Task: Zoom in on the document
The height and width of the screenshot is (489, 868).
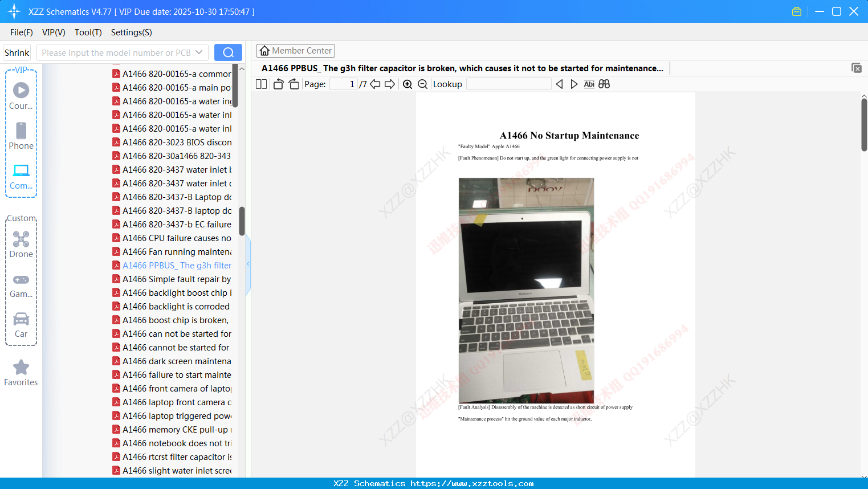Action: click(x=407, y=84)
